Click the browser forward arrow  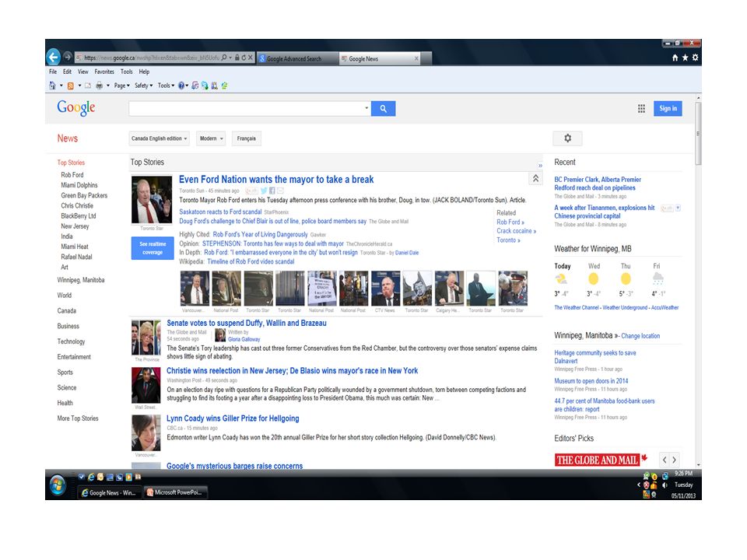(x=68, y=57)
